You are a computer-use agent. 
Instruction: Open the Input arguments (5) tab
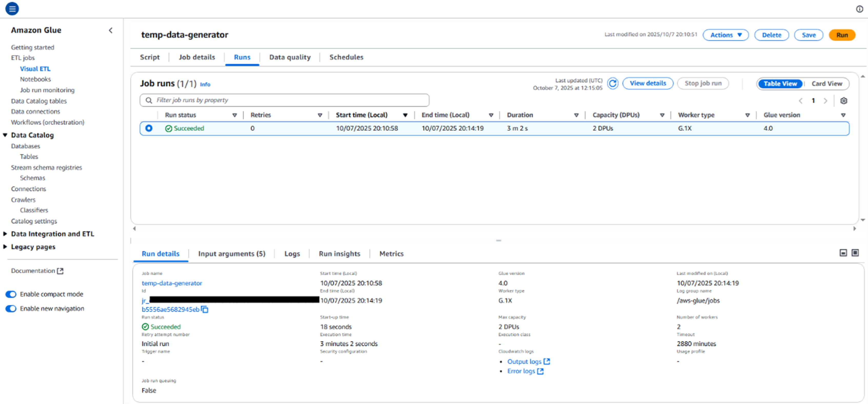click(232, 254)
